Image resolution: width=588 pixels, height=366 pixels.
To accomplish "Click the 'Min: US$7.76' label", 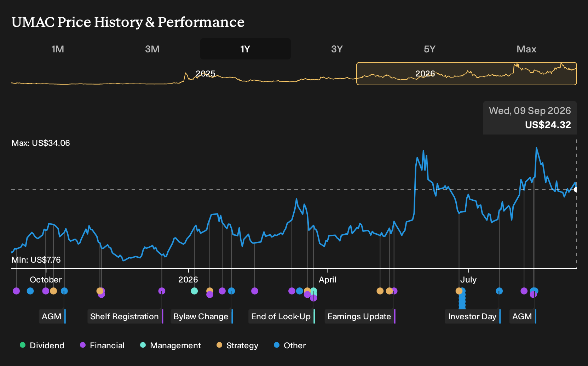I will [36, 260].
